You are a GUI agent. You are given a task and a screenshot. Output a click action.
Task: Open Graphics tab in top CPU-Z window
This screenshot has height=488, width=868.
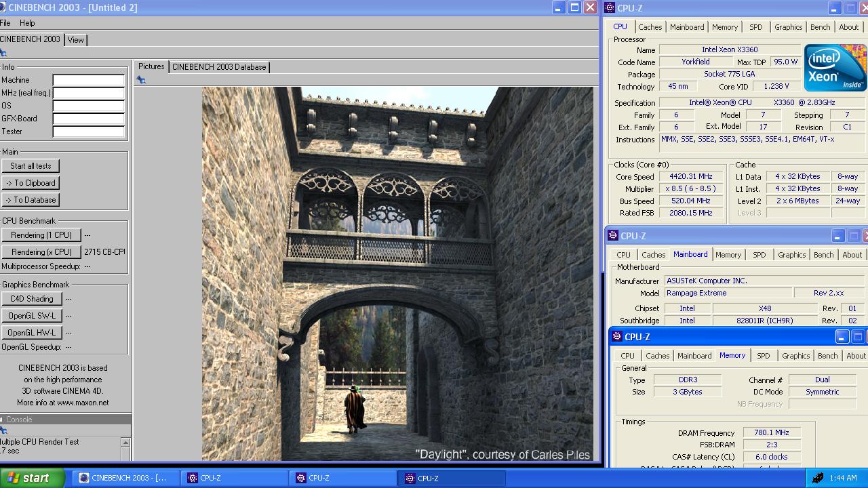coord(788,27)
